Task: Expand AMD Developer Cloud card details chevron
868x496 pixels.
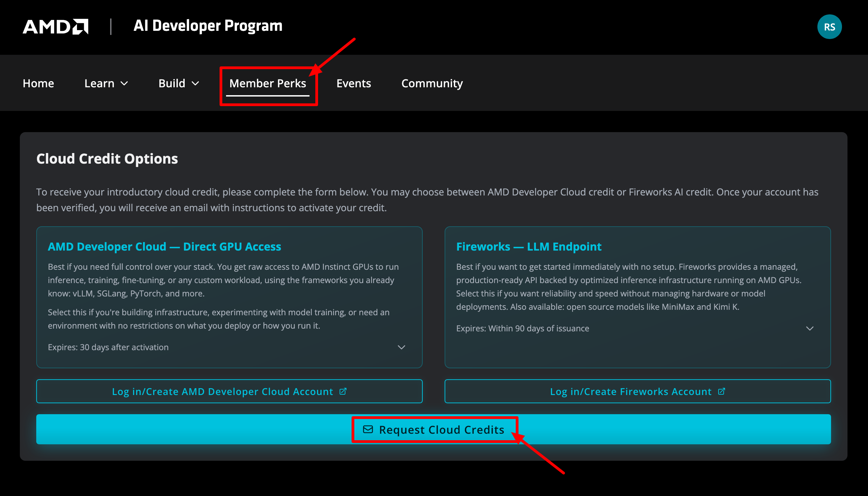Action: pyautogui.click(x=402, y=347)
